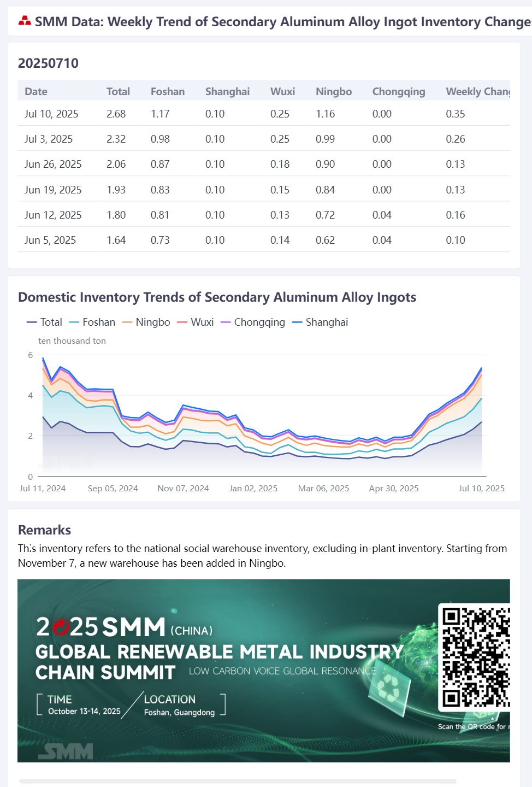Click the Mar 06, 2025 x-axis label
Image resolution: width=532 pixels, height=787 pixels.
coord(323,488)
